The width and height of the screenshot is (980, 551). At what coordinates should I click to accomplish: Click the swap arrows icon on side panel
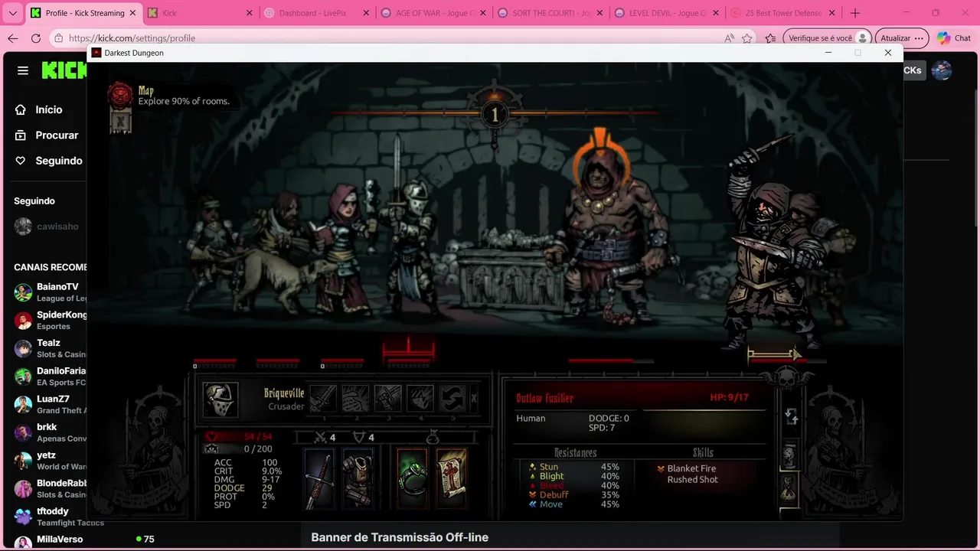792,417
